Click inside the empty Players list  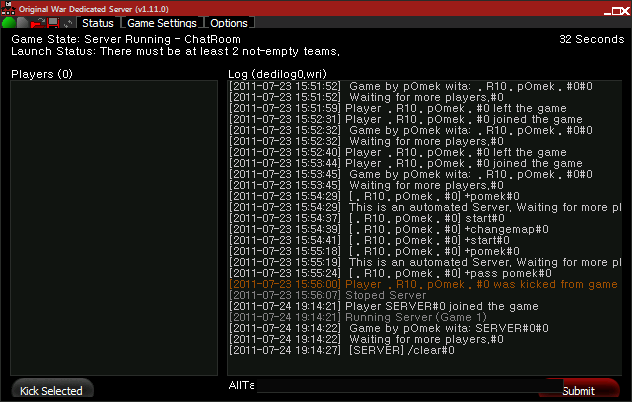point(114,228)
